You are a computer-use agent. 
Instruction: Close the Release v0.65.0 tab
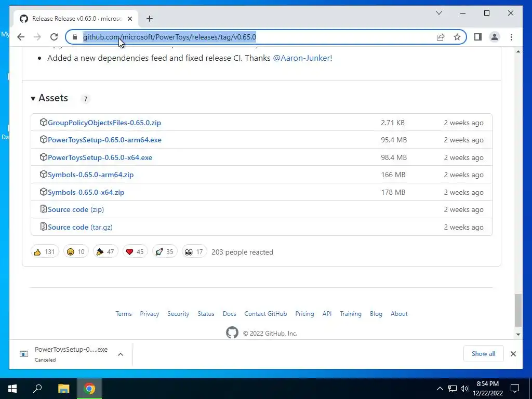(x=129, y=19)
